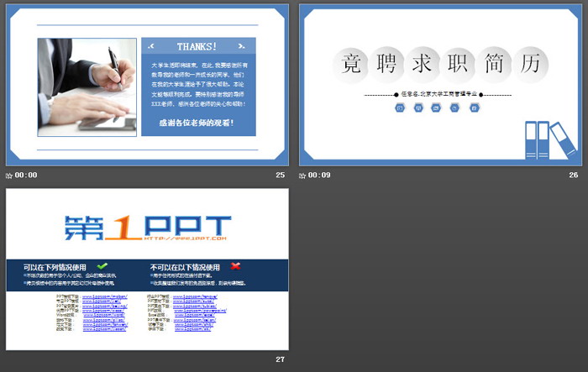Click the right arrow icon beside THANKS!

(x=242, y=46)
